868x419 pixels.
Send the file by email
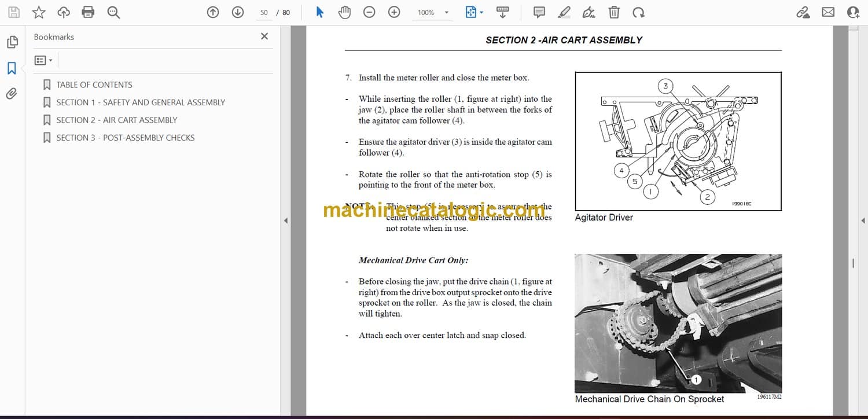click(x=828, y=12)
